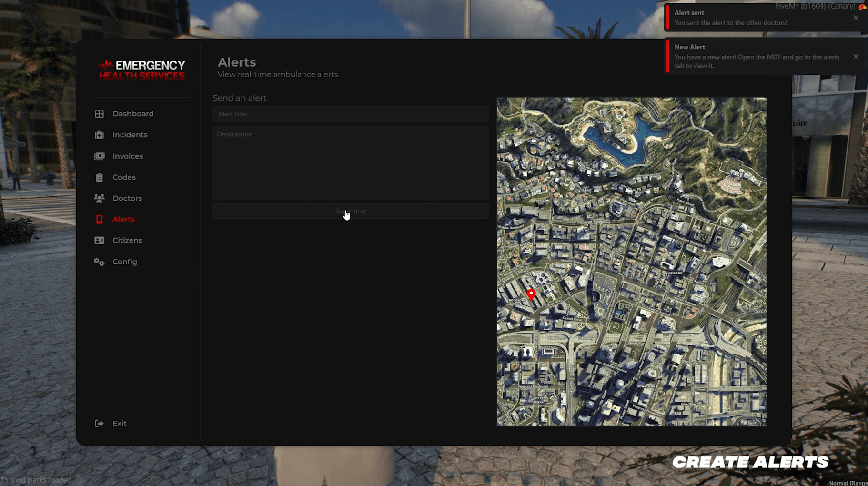Open the Citizens section

click(x=127, y=240)
